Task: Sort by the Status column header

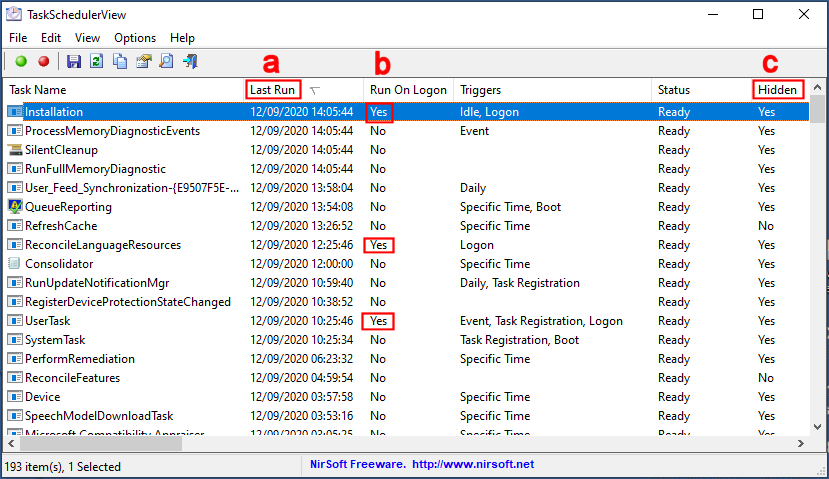Action: pyautogui.click(x=673, y=90)
